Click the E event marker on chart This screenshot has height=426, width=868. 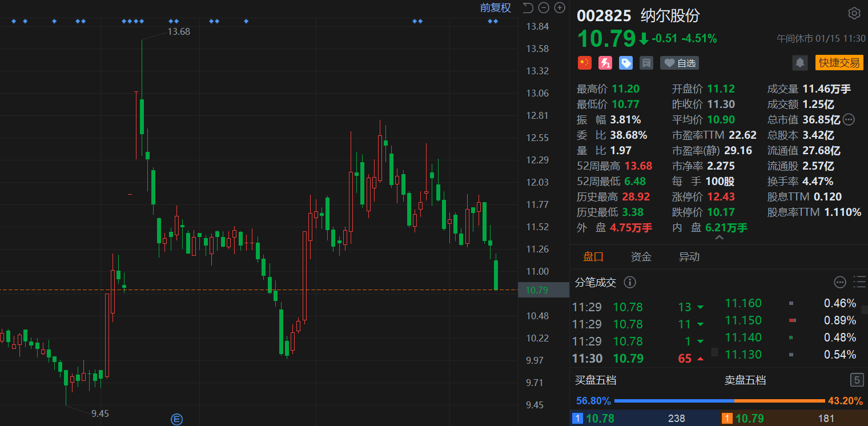176,420
